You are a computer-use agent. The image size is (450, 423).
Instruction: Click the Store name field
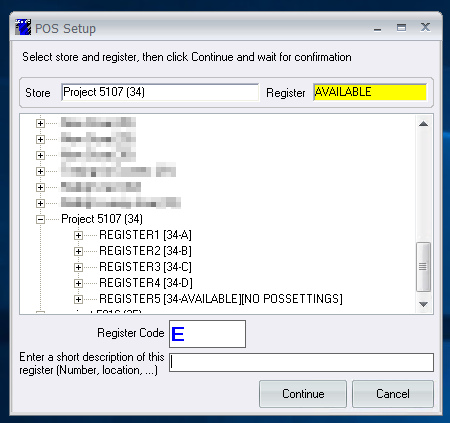point(160,92)
